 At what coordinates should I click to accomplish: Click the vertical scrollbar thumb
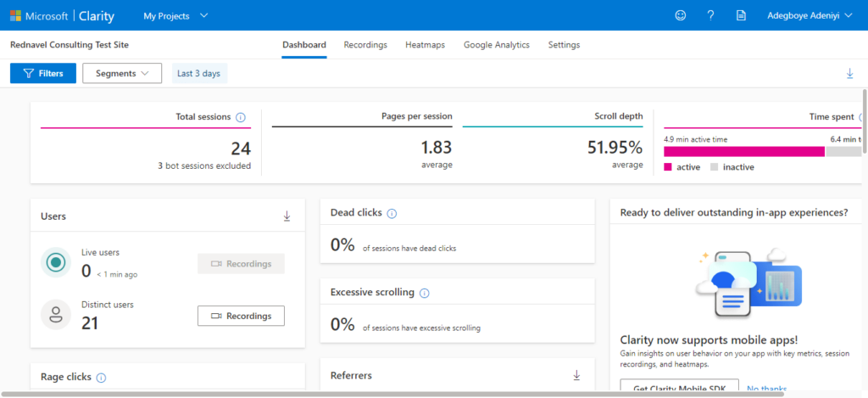(x=865, y=121)
